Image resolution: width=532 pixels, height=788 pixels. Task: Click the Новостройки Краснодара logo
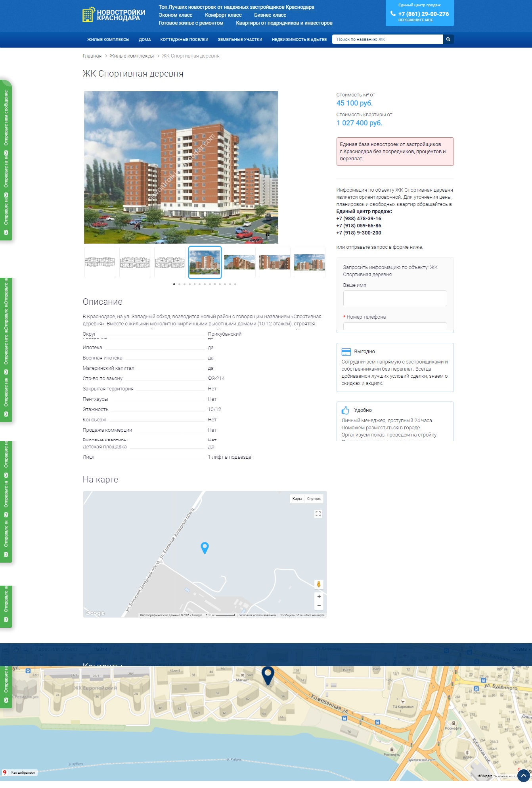tap(114, 15)
